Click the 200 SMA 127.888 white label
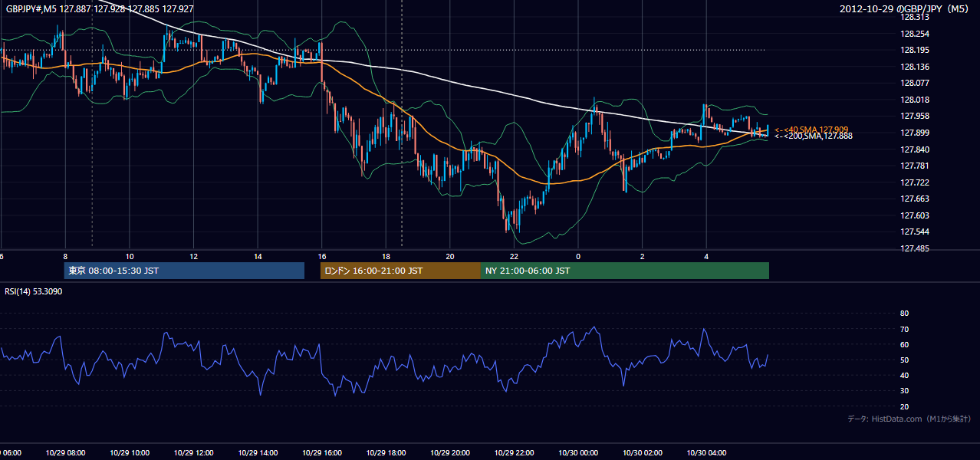The width and height of the screenshot is (980, 460). pyautogui.click(x=813, y=136)
